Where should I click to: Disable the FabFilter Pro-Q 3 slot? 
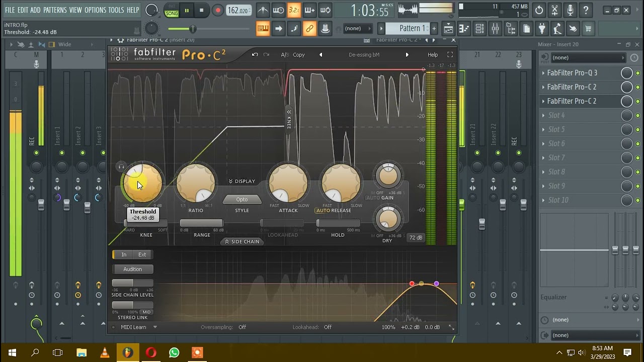click(638, 73)
